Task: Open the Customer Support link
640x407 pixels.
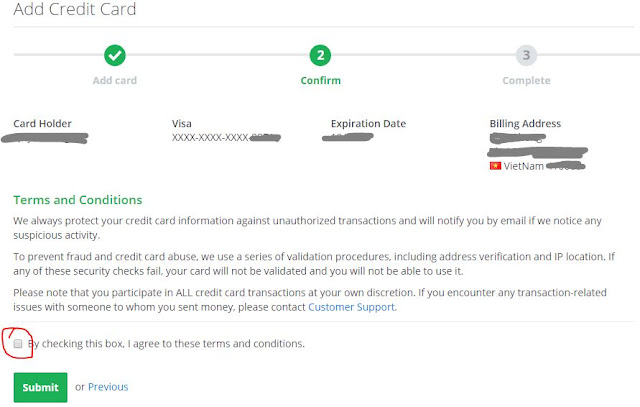Action: (x=351, y=307)
